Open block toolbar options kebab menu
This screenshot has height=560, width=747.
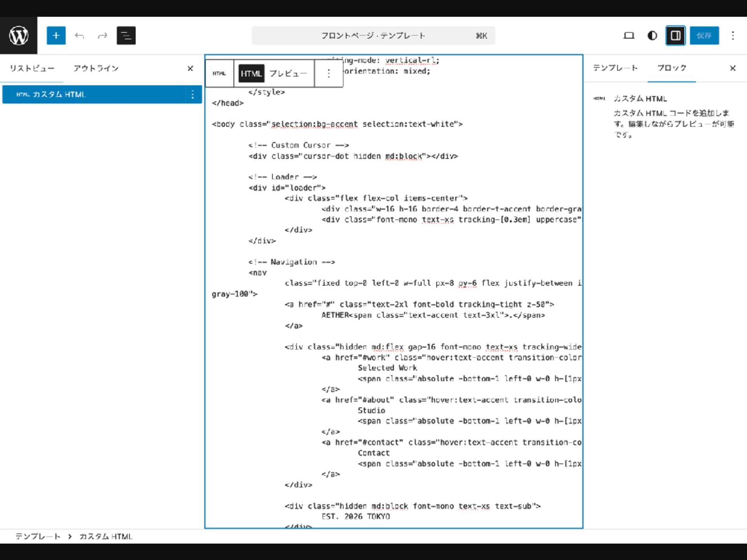click(x=329, y=73)
